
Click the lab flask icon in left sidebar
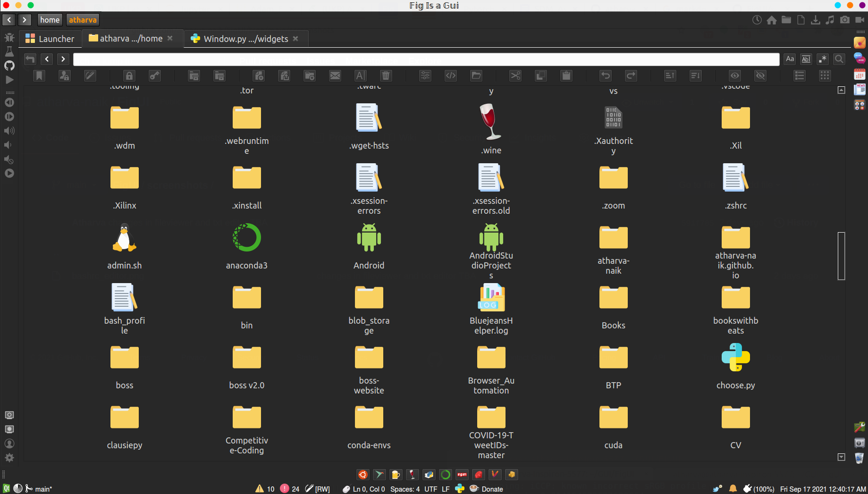point(9,51)
